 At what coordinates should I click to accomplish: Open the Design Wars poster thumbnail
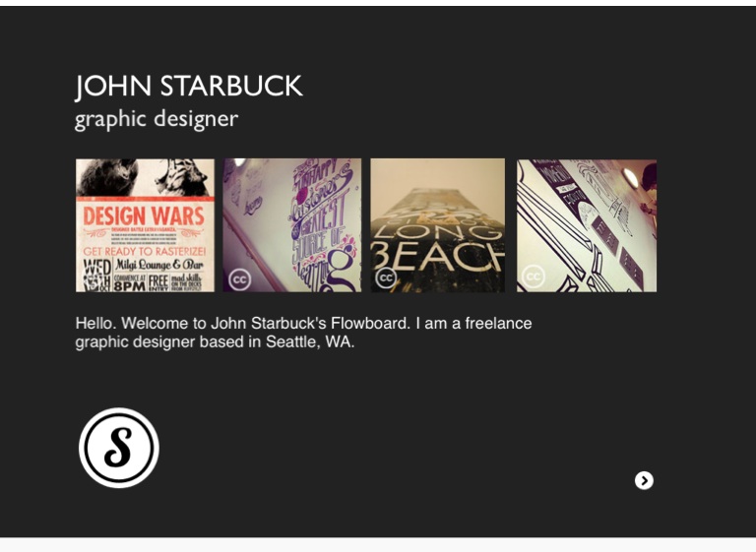tap(145, 225)
